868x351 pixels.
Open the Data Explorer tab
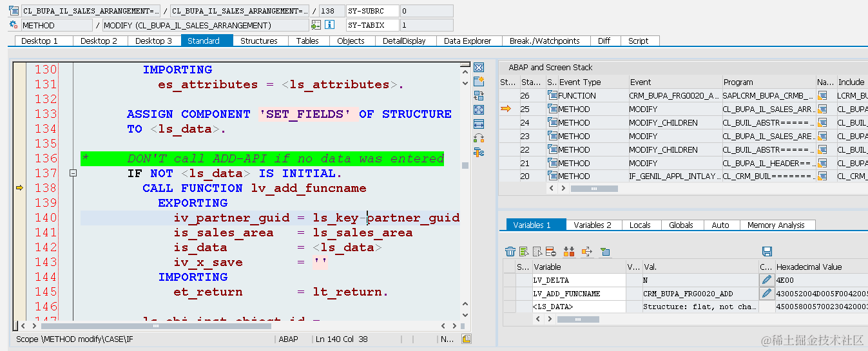pyautogui.click(x=468, y=41)
